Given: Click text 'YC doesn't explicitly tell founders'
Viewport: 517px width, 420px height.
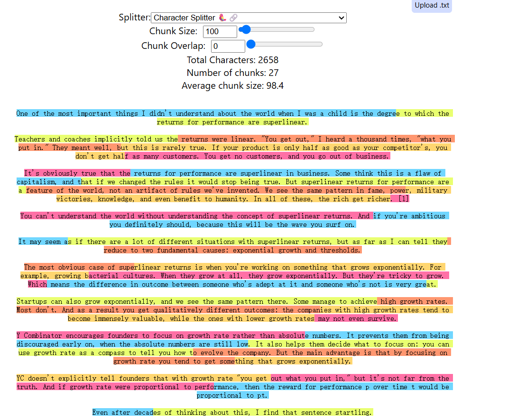Looking at the screenshot, I should 83,378.
